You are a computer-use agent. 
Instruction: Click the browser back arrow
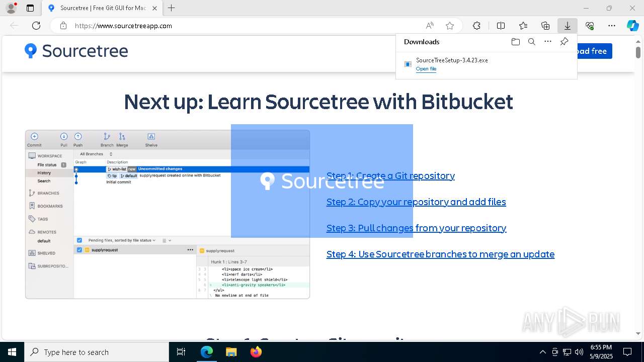tap(14, 26)
